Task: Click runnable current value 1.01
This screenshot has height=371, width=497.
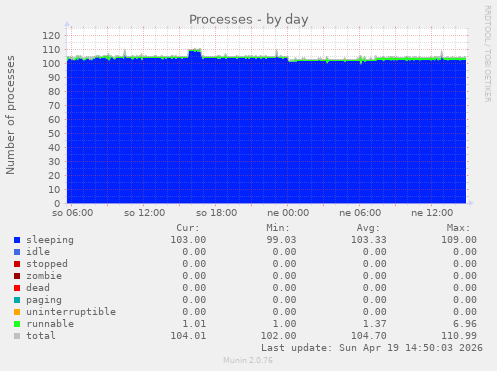Action: pyautogui.click(x=194, y=324)
